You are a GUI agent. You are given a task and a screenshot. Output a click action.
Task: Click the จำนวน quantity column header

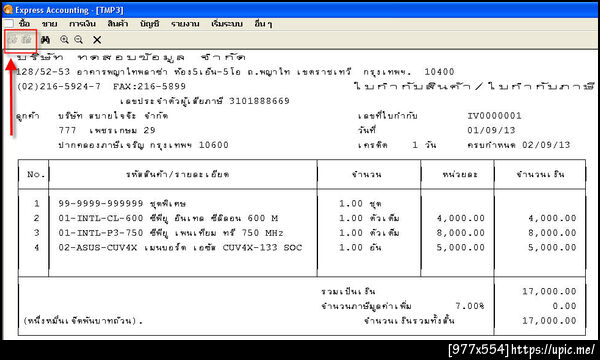(367, 174)
